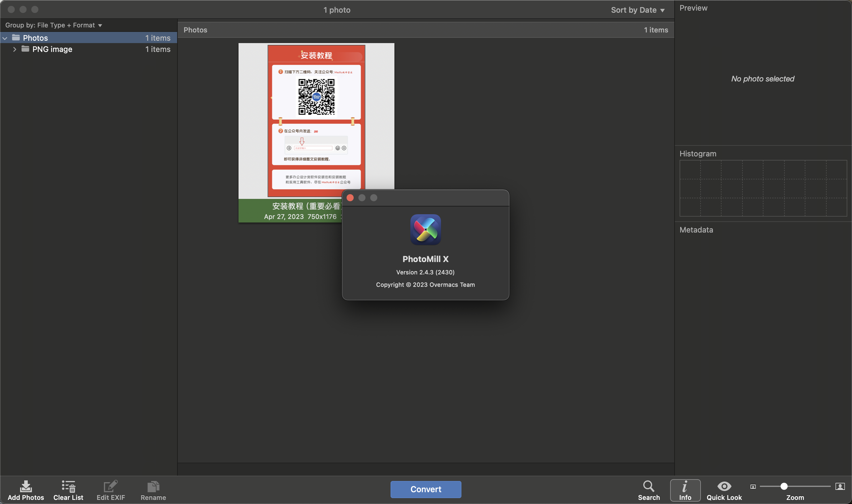Image resolution: width=852 pixels, height=504 pixels.
Task: Expand the PNG image group chevron
Action: coord(14,49)
